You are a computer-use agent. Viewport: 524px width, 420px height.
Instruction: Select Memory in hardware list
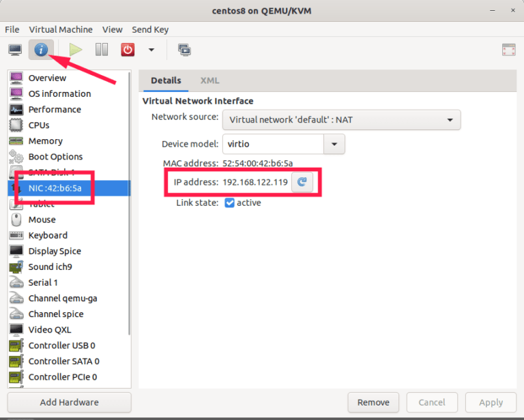68,141
